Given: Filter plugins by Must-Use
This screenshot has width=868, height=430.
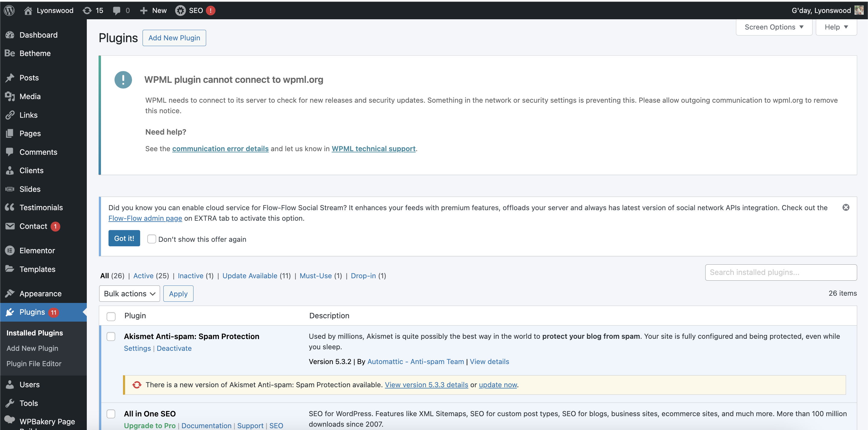Looking at the screenshot, I should 316,276.
